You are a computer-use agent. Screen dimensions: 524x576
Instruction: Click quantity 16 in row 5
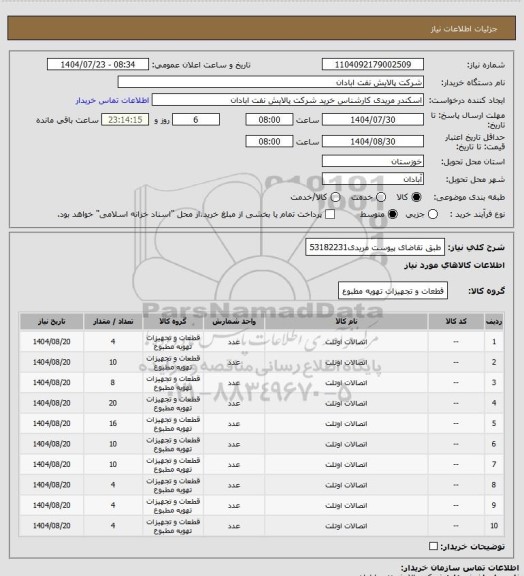(x=113, y=424)
